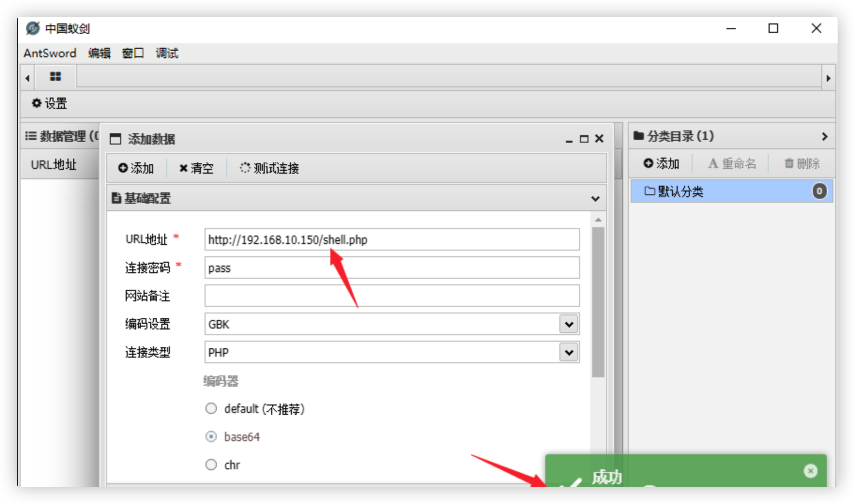
Task: Open the AntSword menu
Action: pyautogui.click(x=50, y=53)
